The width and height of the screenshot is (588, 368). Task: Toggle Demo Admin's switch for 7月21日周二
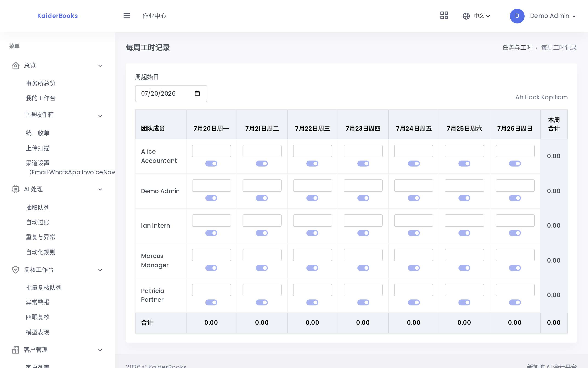click(x=262, y=198)
